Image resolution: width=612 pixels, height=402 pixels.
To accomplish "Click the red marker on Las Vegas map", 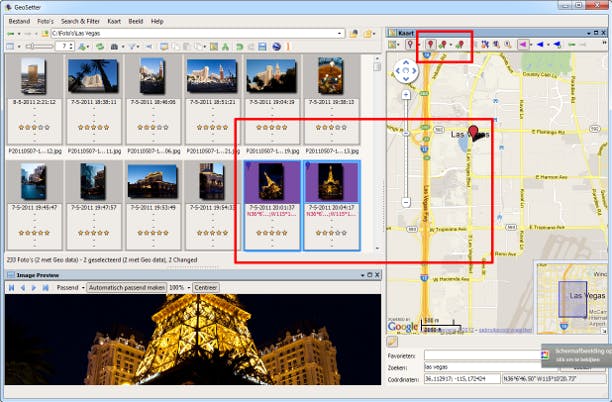I will point(473,132).
